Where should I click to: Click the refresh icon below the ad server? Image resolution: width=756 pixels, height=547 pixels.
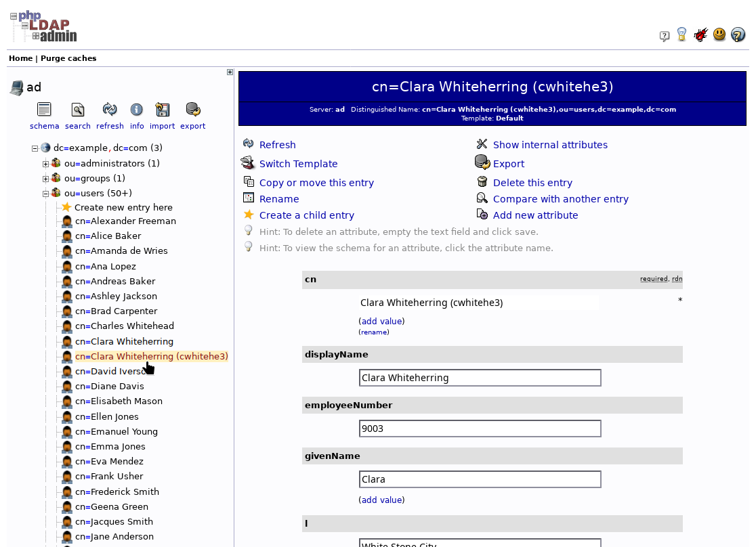[x=109, y=108]
